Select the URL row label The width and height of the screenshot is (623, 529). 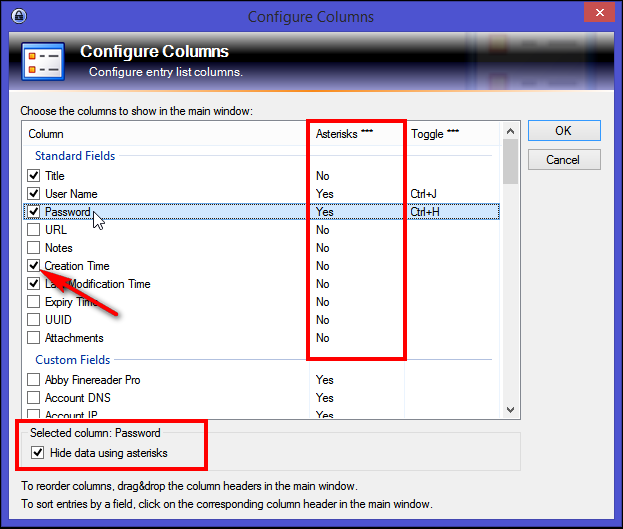[56, 230]
